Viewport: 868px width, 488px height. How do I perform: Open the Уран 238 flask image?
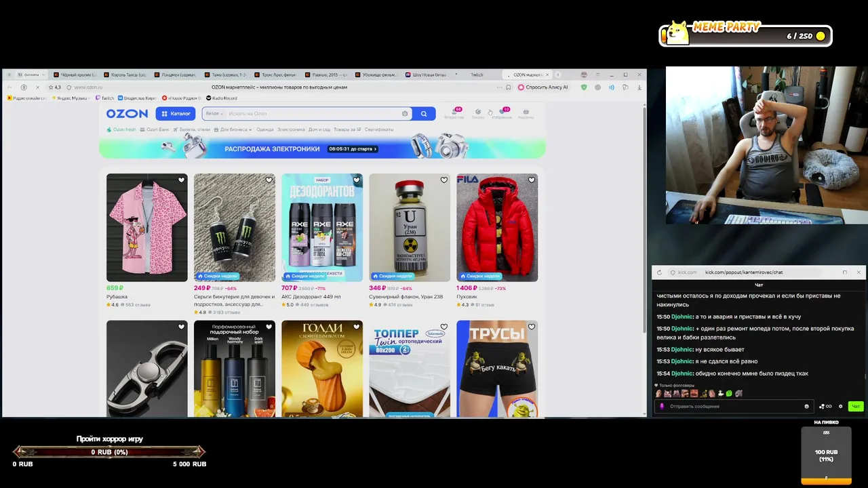410,228
